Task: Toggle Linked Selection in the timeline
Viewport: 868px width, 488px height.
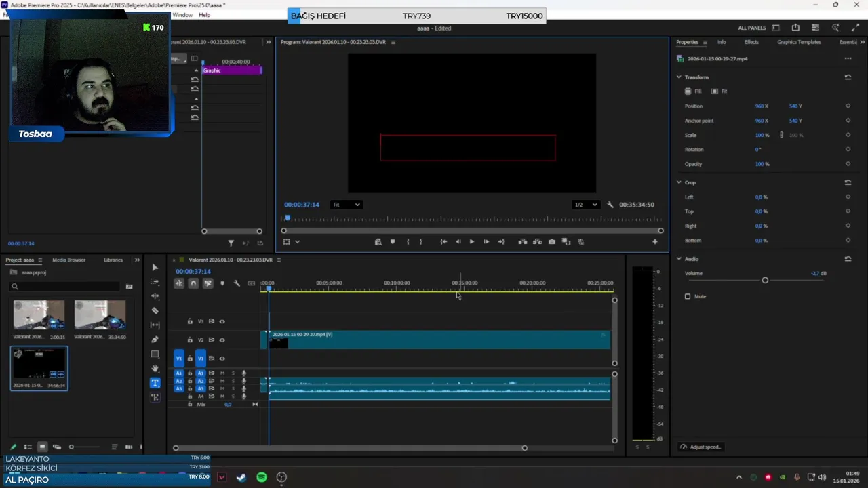Action: (x=208, y=283)
